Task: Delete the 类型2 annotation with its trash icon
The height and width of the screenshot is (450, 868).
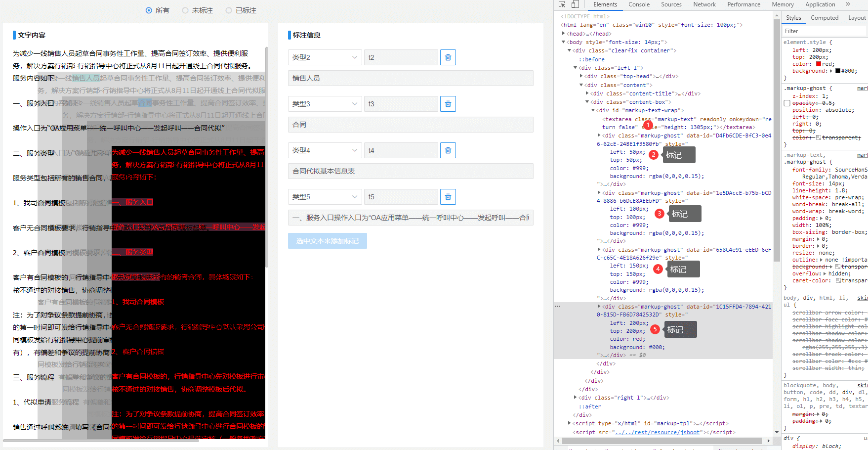Action: click(x=448, y=57)
